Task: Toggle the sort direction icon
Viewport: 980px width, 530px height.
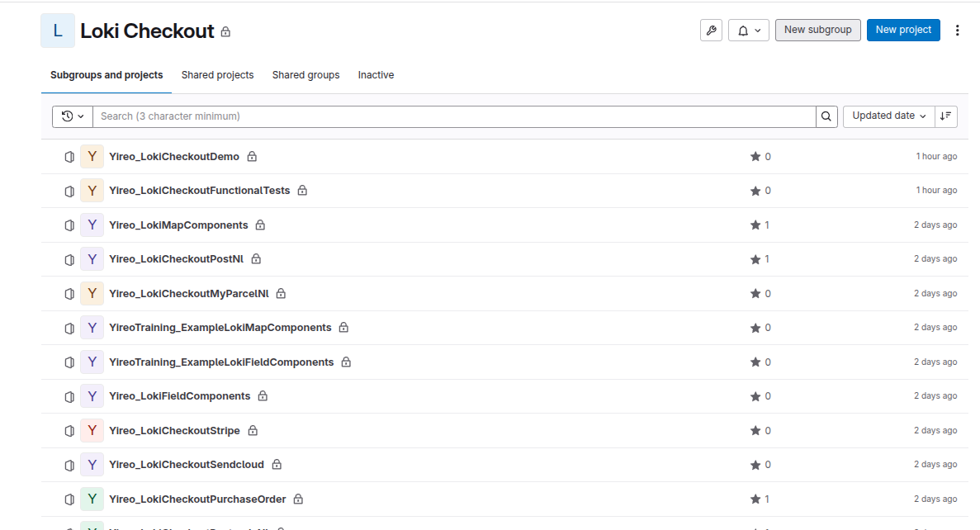Action: 946,116
